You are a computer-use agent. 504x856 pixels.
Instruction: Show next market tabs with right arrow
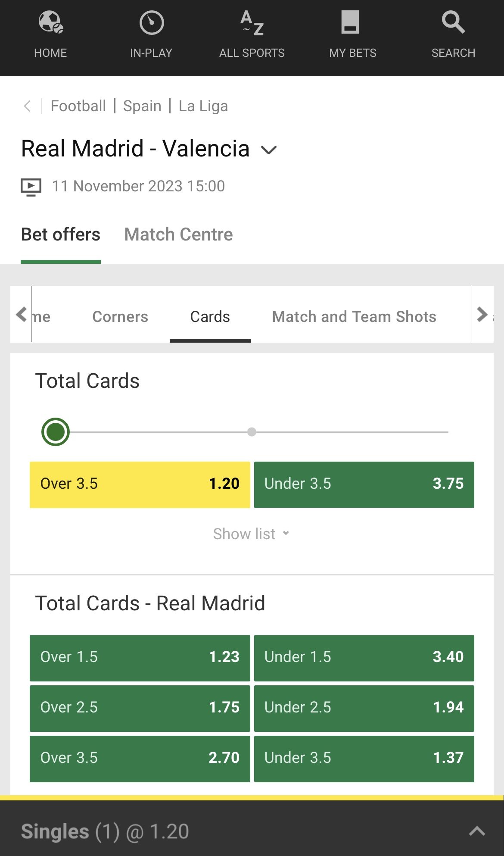tap(482, 314)
